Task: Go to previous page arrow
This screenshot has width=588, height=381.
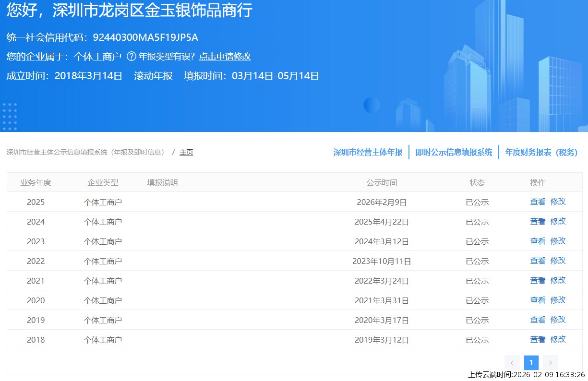Action: pyautogui.click(x=512, y=363)
